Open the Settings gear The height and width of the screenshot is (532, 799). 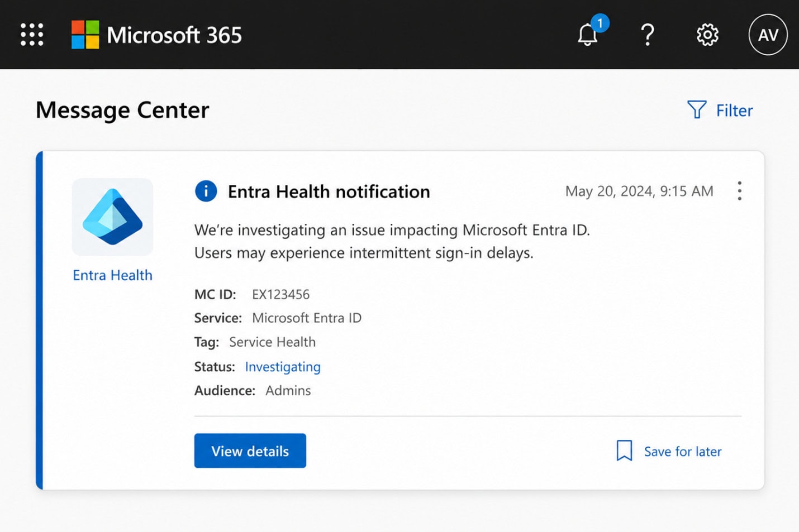[x=707, y=35]
